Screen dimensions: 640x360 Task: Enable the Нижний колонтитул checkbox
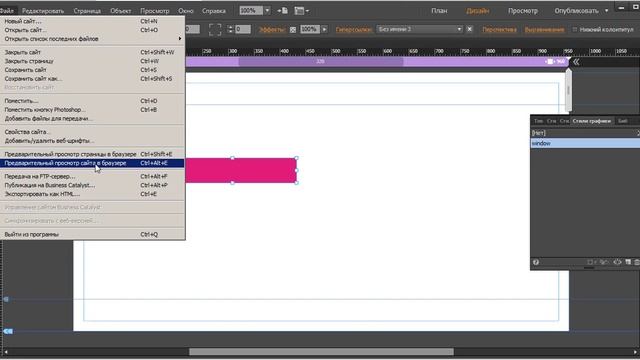pos(575,30)
